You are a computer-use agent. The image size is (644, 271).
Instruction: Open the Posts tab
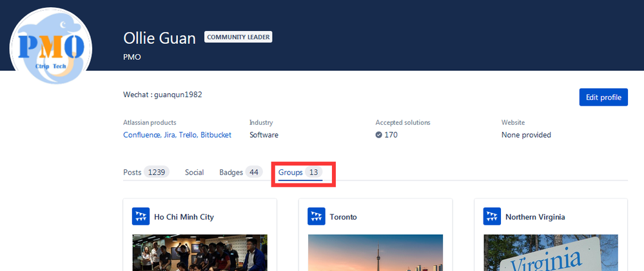point(146,173)
